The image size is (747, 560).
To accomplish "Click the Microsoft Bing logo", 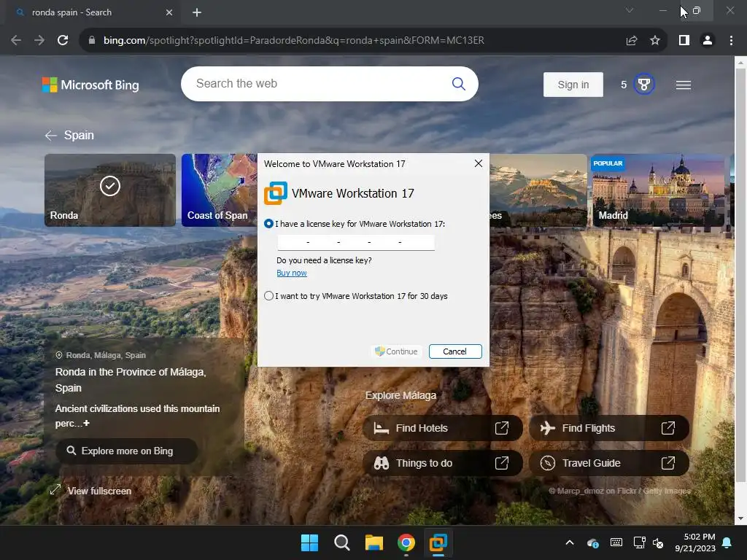I will point(90,85).
